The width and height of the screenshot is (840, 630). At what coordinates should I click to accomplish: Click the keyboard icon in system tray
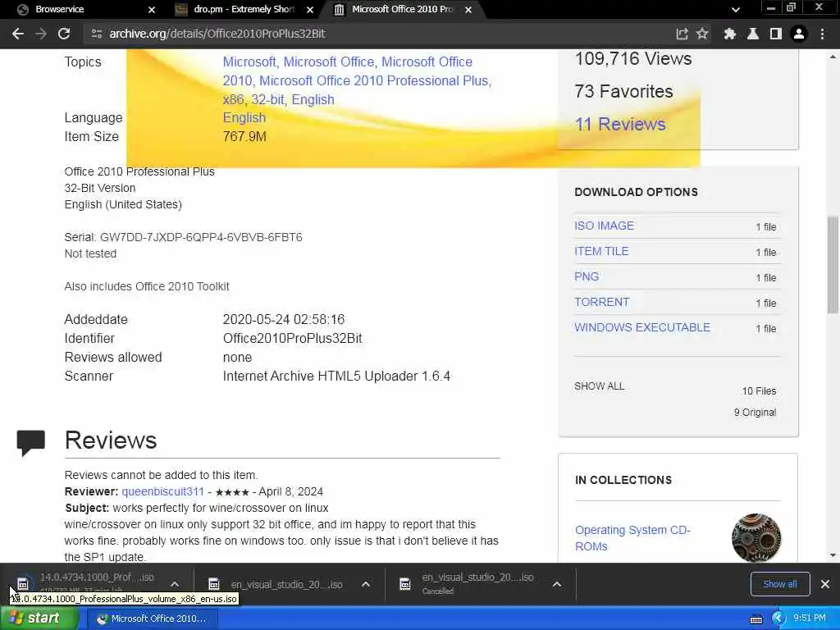pyautogui.click(x=756, y=619)
